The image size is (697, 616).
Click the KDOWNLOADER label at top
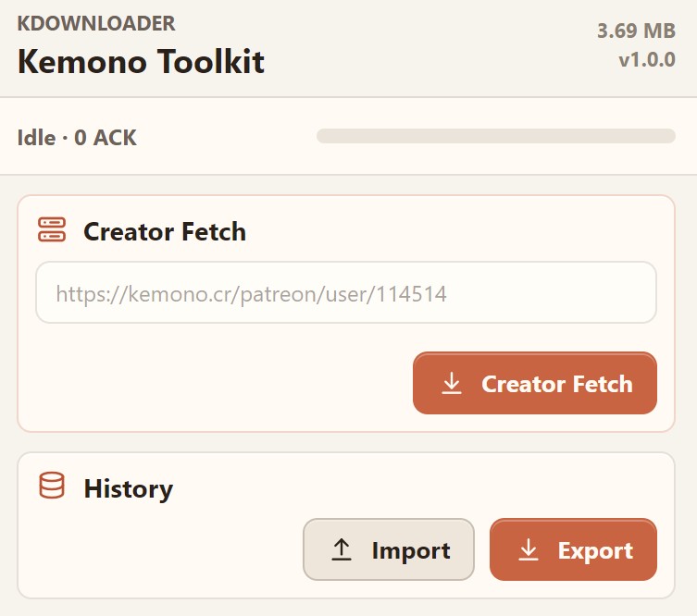point(96,23)
